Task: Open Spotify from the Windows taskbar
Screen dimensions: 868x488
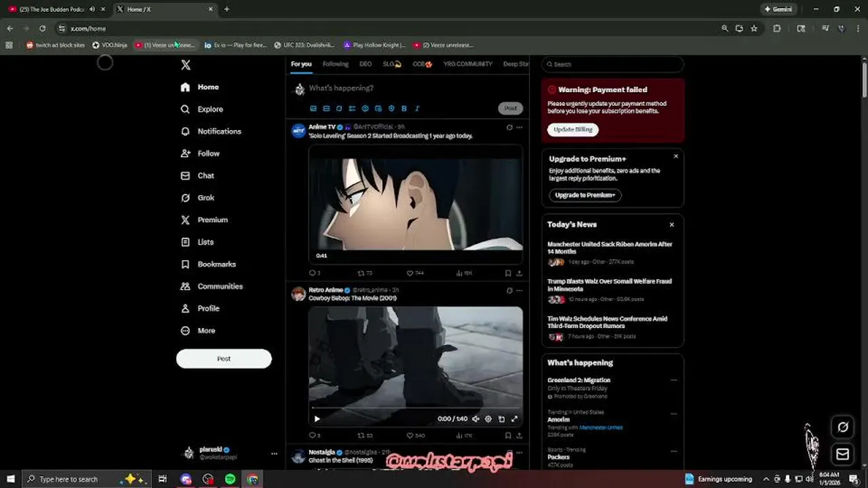Action: [x=231, y=479]
